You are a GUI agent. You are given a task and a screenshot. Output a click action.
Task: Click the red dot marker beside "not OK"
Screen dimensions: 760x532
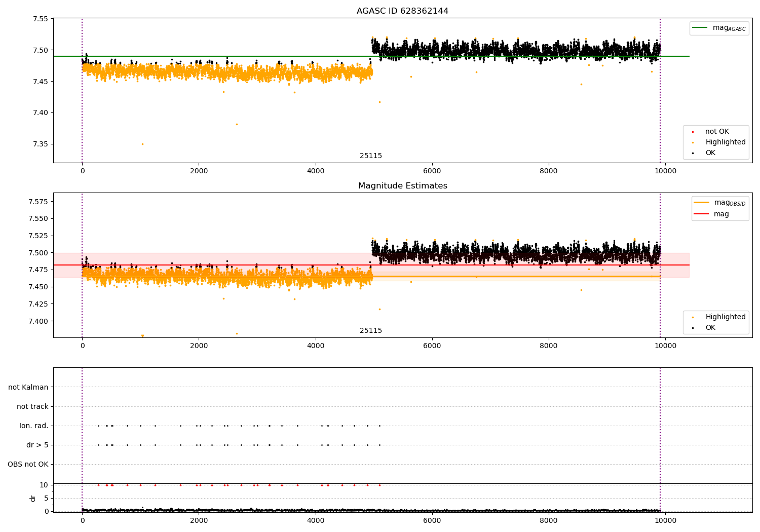[x=693, y=132]
